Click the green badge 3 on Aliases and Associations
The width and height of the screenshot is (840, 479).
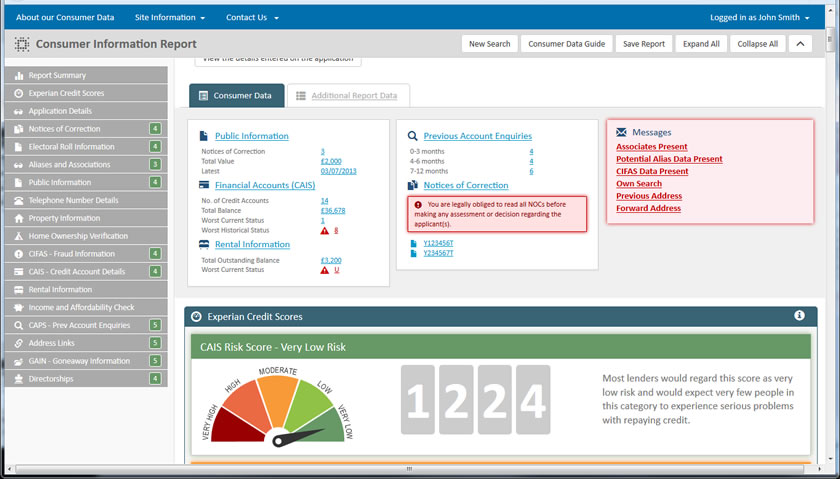[155, 164]
